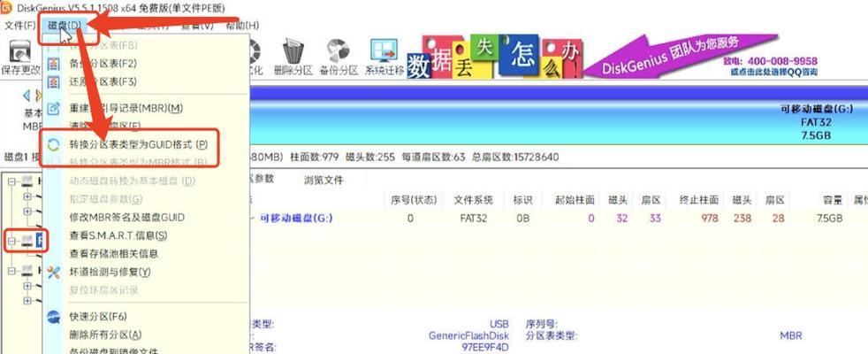Click the 容量 column header
This screenshot has height=354, width=868.
click(832, 200)
